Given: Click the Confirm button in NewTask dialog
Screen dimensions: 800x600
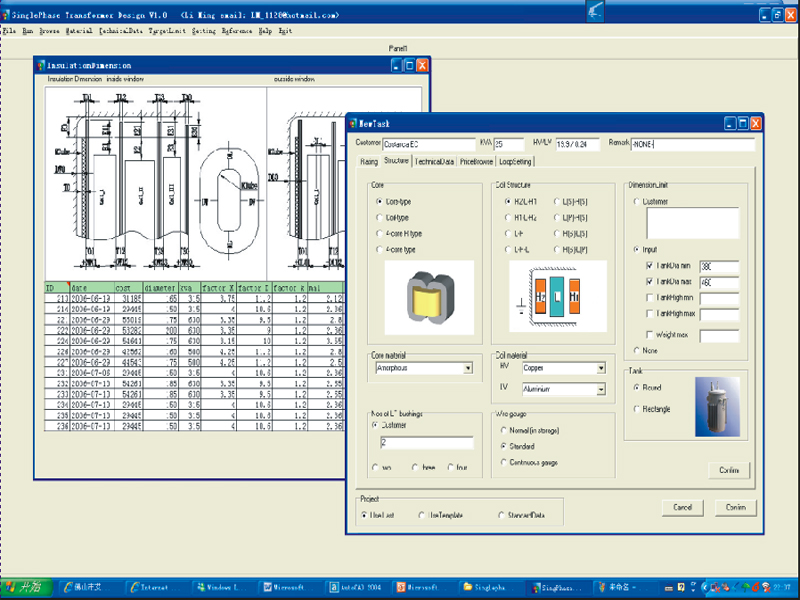Looking at the screenshot, I should coord(736,508).
